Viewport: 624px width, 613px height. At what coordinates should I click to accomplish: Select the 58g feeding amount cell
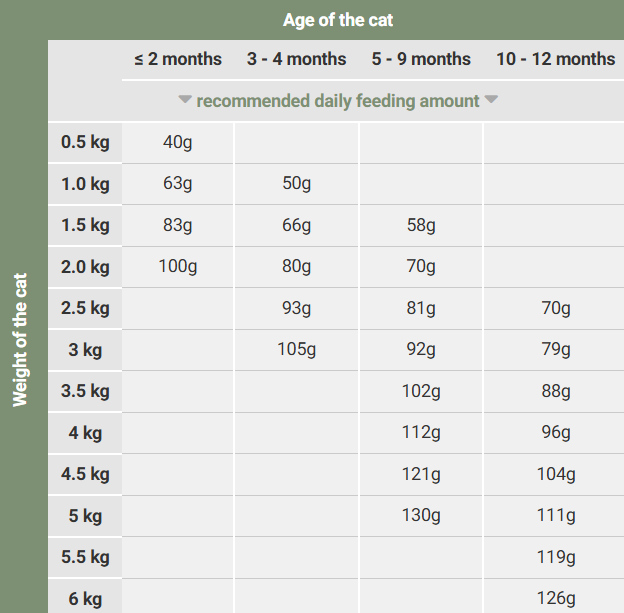[421, 225]
